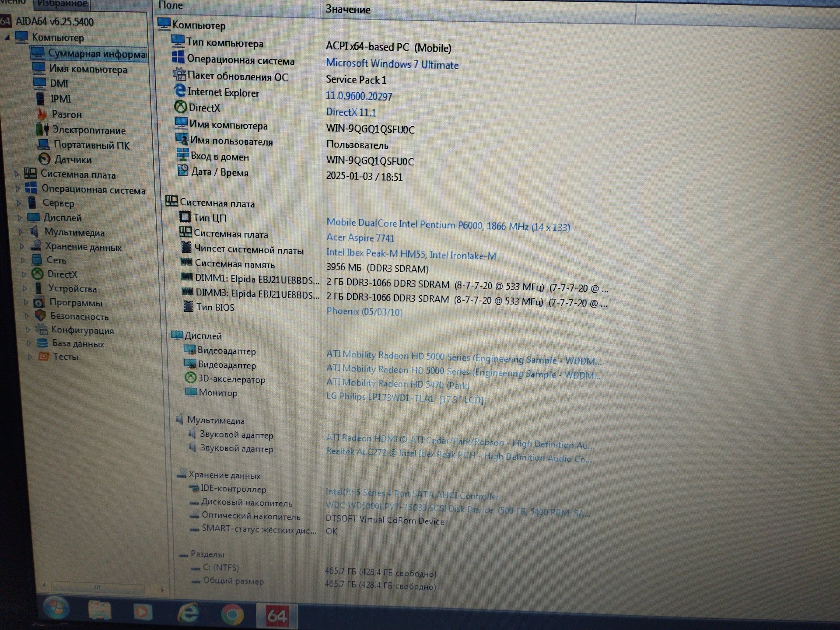Click the Безопасность shield icon
Image resolution: width=840 pixels, height=630 pixels.
pos(40,315)
